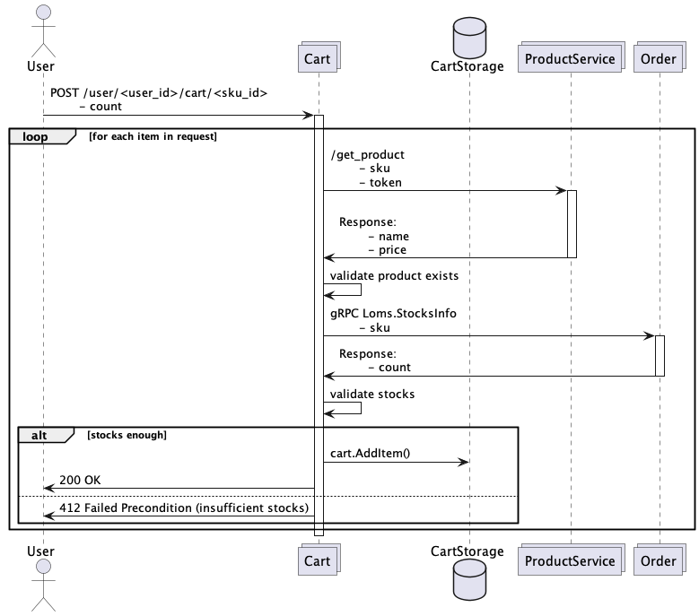Select the top ProductService participant box

point(570,59)
